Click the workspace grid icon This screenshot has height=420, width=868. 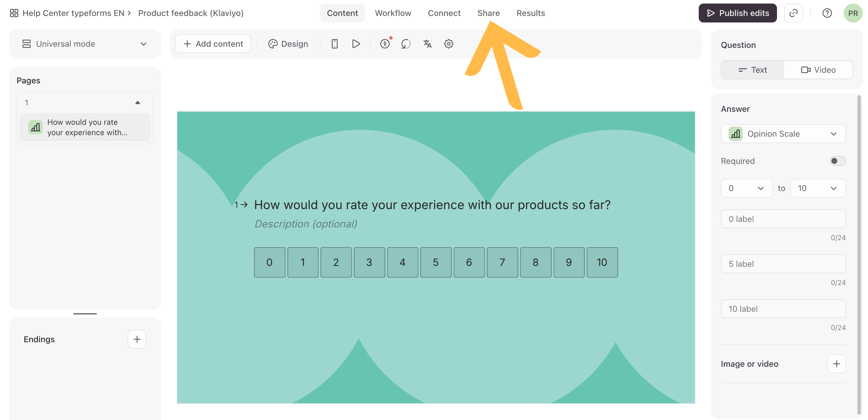[14, 13]
